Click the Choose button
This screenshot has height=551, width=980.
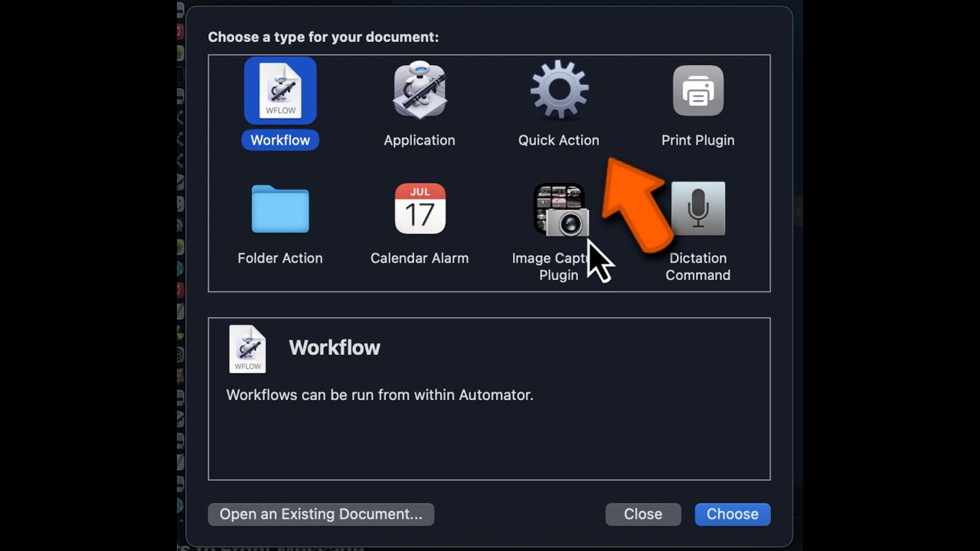click(x=733, y=514)
